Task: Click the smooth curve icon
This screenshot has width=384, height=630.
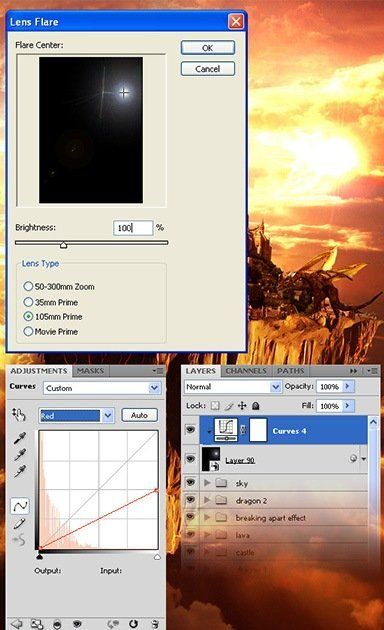Action: point(19,539)
